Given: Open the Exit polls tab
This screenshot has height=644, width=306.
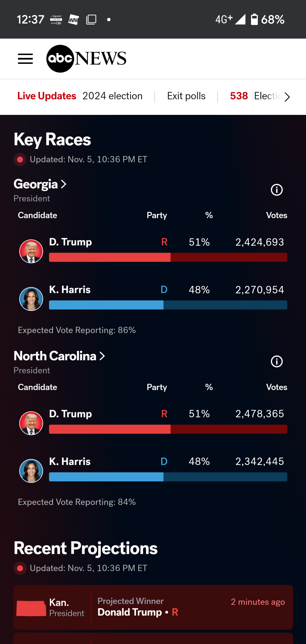Looking at the screenshot, I should (x=186, y=96).
